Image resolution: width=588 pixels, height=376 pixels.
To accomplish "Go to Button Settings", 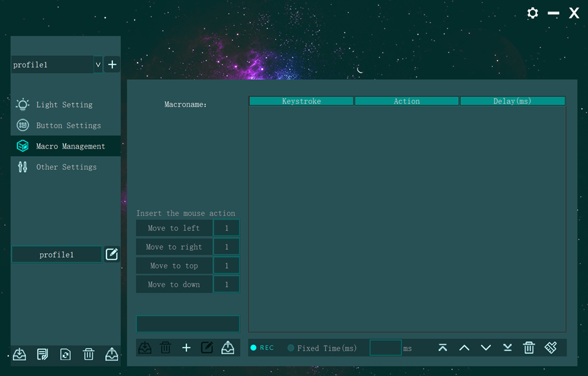I will pyautogui.click(x=68, y=126).
